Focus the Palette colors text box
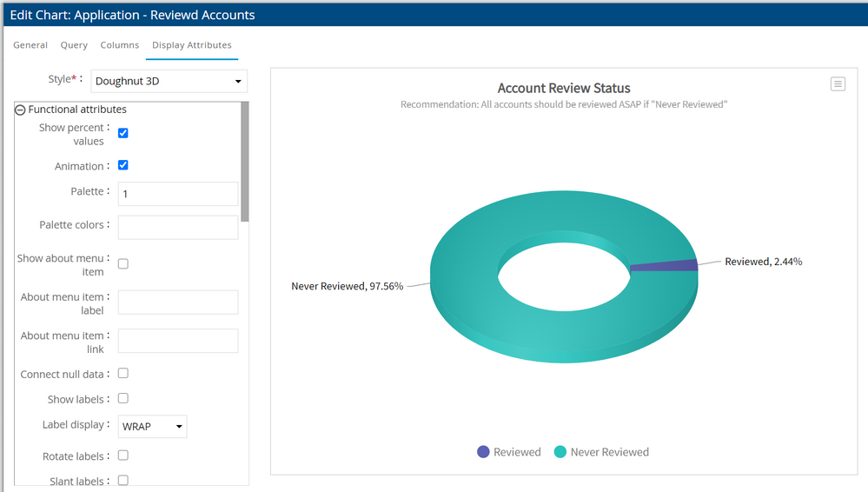This screenshot has width=868, height=492. (177, 227)
